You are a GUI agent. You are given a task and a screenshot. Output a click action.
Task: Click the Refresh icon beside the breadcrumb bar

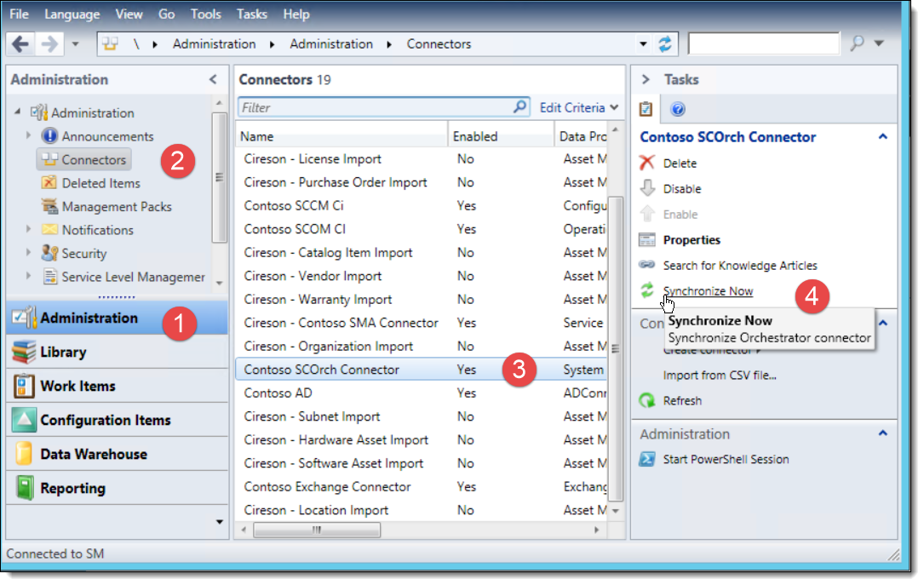click(665, 43)
